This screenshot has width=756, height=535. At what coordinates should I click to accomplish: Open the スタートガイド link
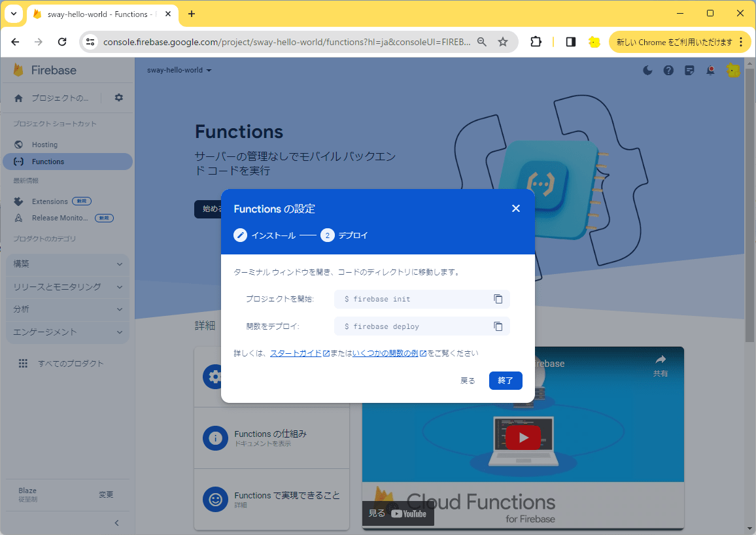pos(300,353)
